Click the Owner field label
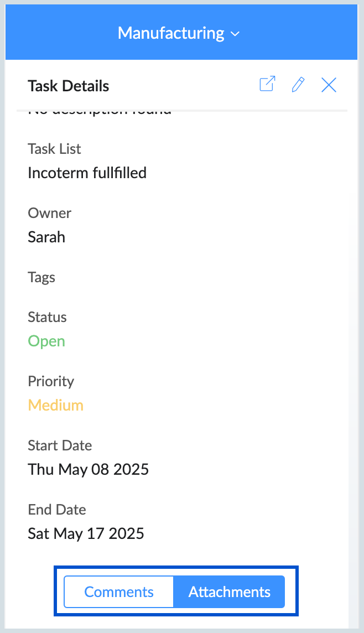The image size is (364, 633). 50,213
